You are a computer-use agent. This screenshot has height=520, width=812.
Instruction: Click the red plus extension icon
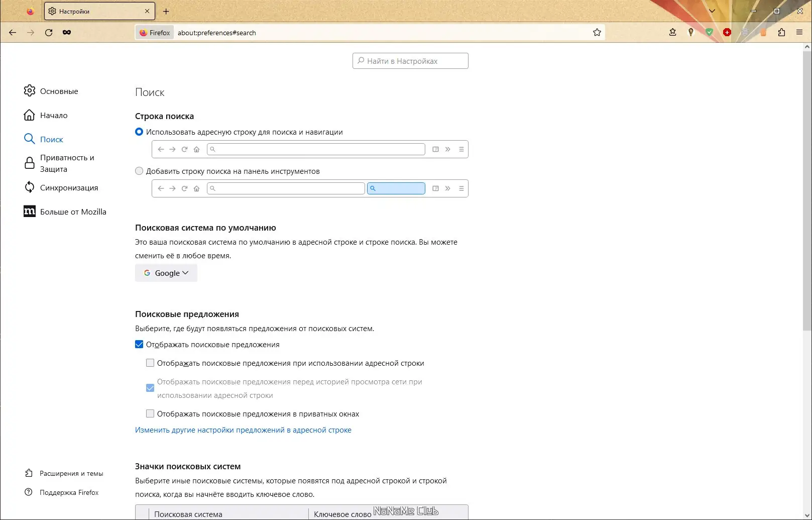pyautogui.click(x=727, y=32)
